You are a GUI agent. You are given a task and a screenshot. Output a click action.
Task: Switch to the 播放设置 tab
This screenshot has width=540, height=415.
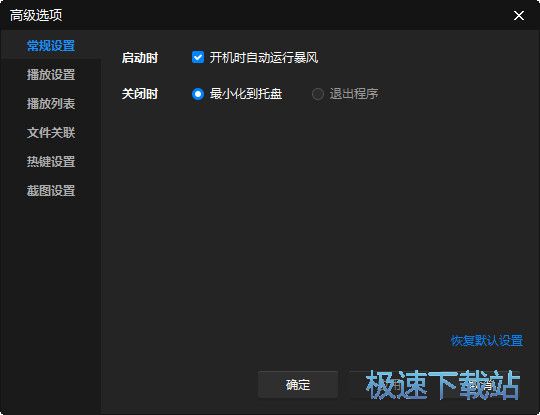[51, 74]
